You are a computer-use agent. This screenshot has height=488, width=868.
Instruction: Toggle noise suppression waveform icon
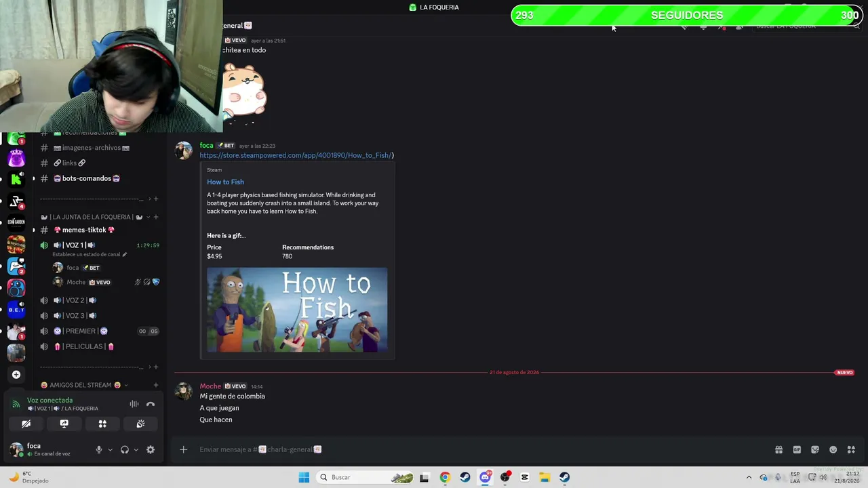click(134, 404)
